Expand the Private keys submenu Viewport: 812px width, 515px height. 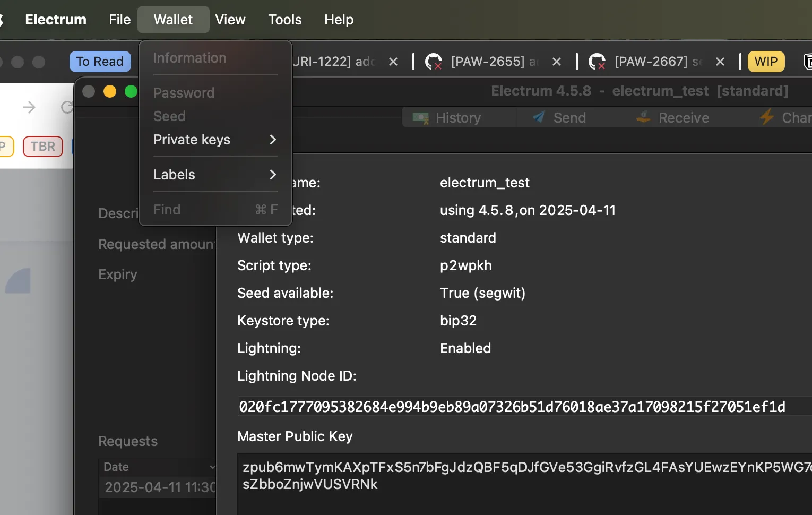coord(215,140)
